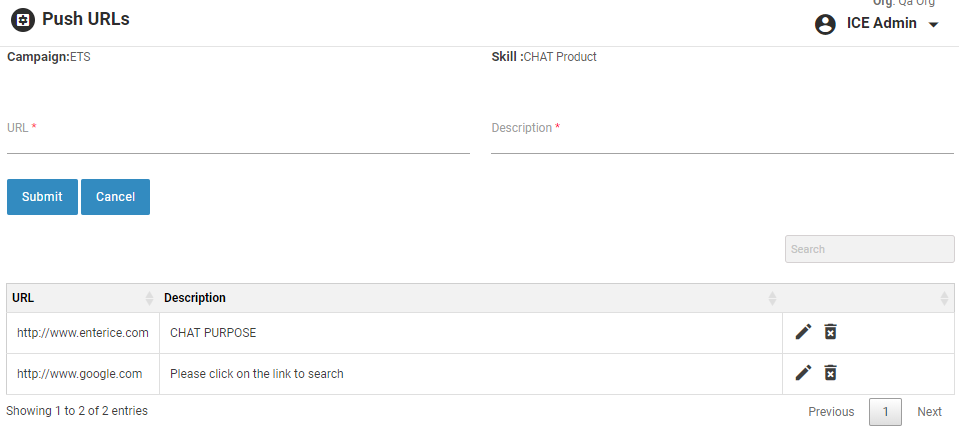Delete the enterice.com URL row
The height and width of the screenshot is (443, 959).
point(830,332)
